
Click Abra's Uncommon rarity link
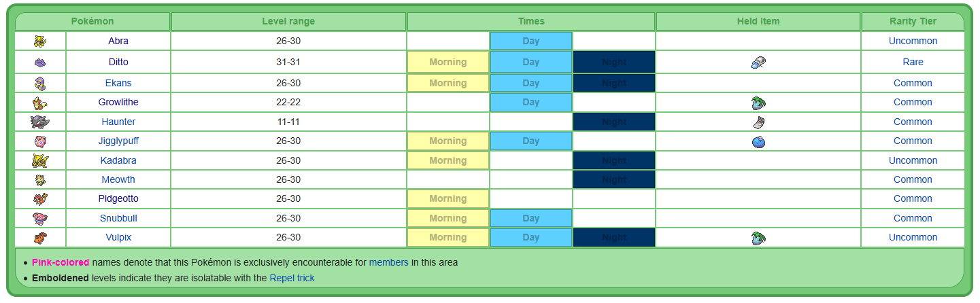(x=913, y=41)
